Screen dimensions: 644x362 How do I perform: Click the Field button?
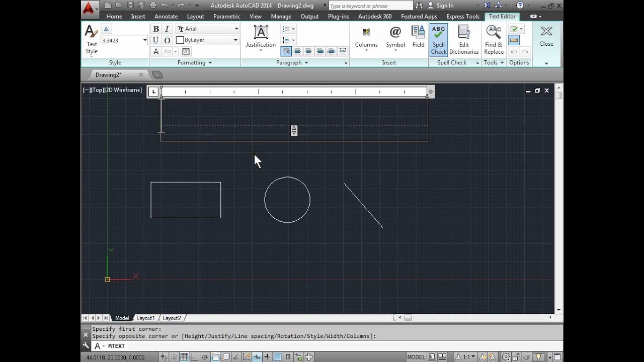click(418, 37)
